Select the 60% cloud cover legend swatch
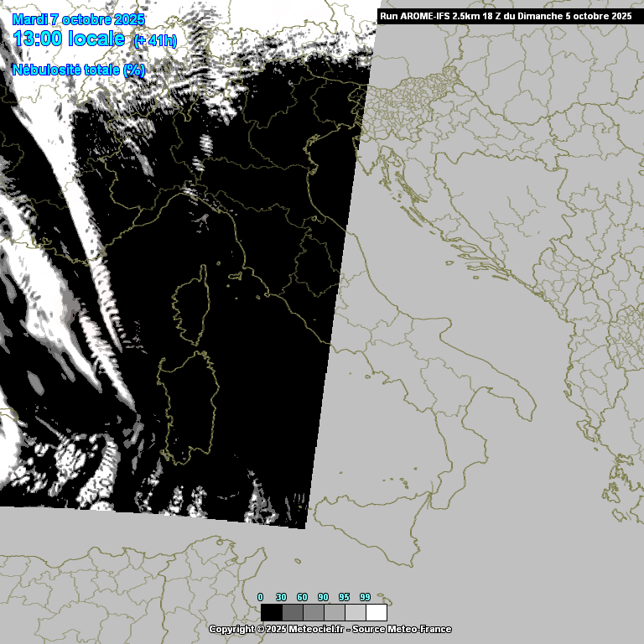The width and height of the screenshot is (644, 644). pos(313,612)
